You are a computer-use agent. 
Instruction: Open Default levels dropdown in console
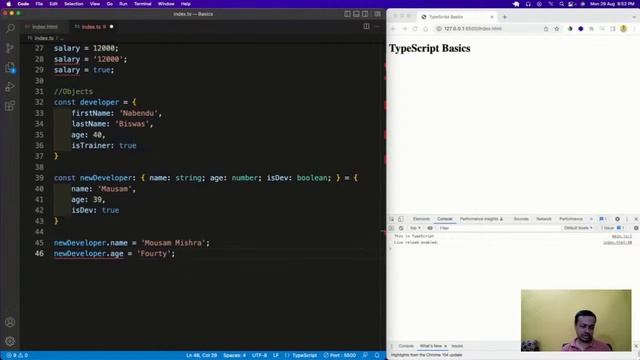(578, 228)
